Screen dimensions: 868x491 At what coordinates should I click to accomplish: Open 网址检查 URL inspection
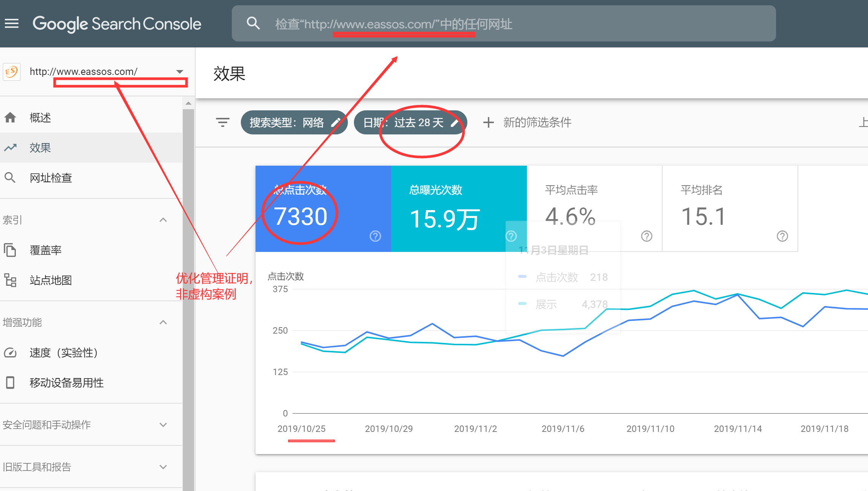91,178
